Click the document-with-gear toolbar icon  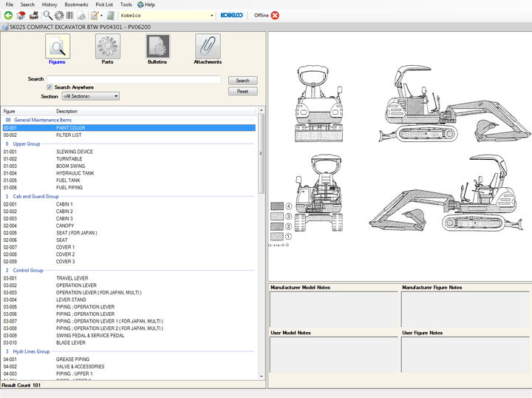(81, 16)
